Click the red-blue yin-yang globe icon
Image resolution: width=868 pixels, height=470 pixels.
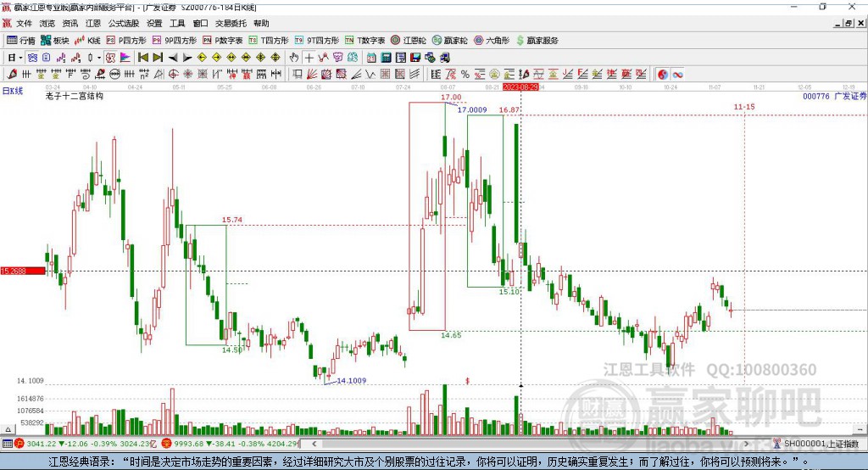pyautogui.click(x=663, y=75)
